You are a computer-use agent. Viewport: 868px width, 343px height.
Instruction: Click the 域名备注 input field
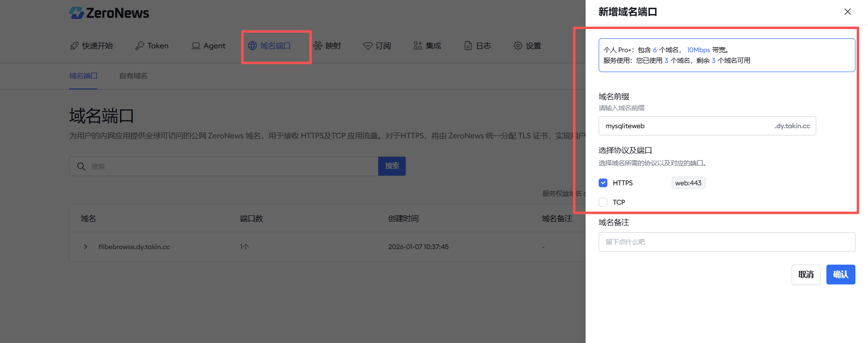pyautogui.click(x=727, y=242)
